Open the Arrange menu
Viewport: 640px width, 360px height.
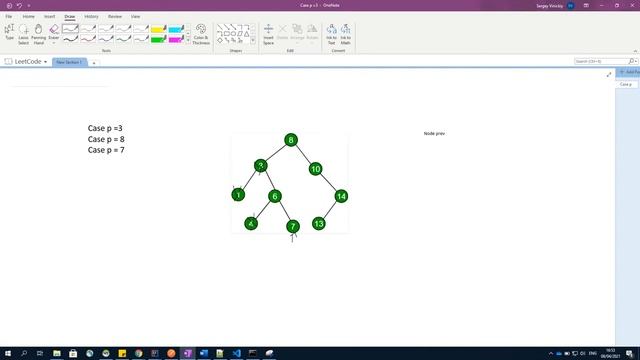tap(297, 33)
